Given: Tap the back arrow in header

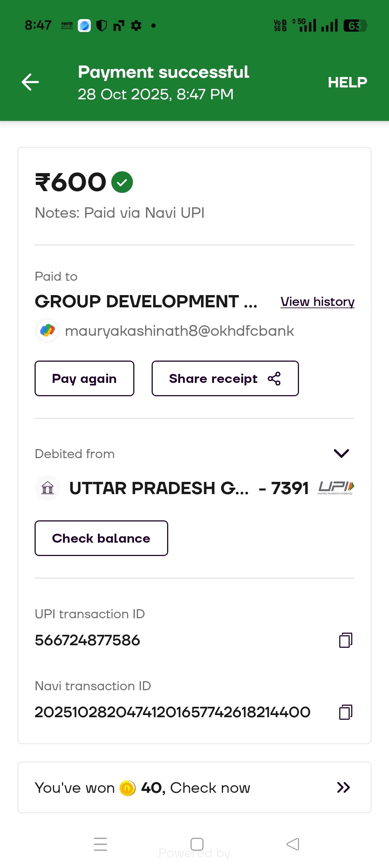Looking at the screenshot, I should click(30, 82).
